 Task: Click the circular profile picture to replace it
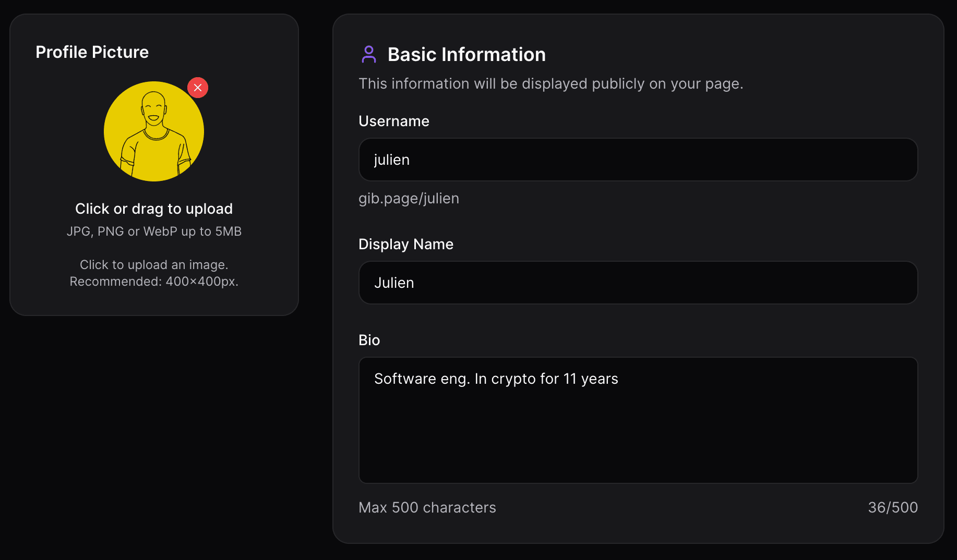(154, 131)
